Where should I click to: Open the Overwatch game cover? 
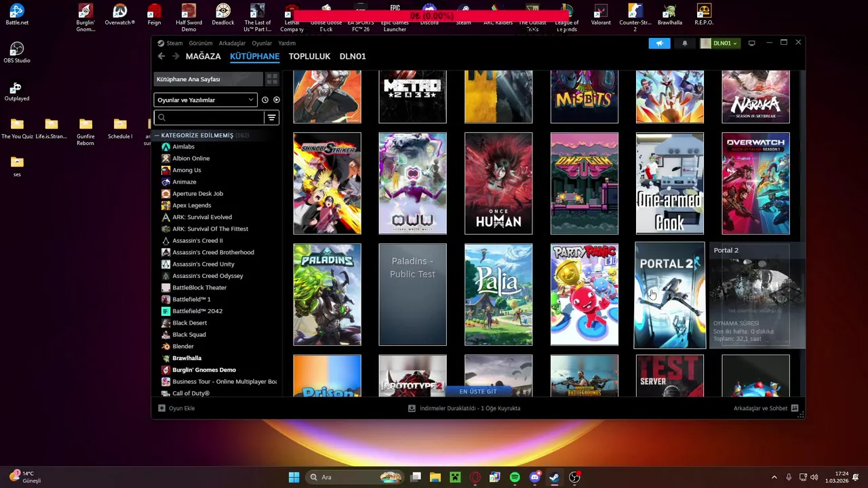coord(755,183)
